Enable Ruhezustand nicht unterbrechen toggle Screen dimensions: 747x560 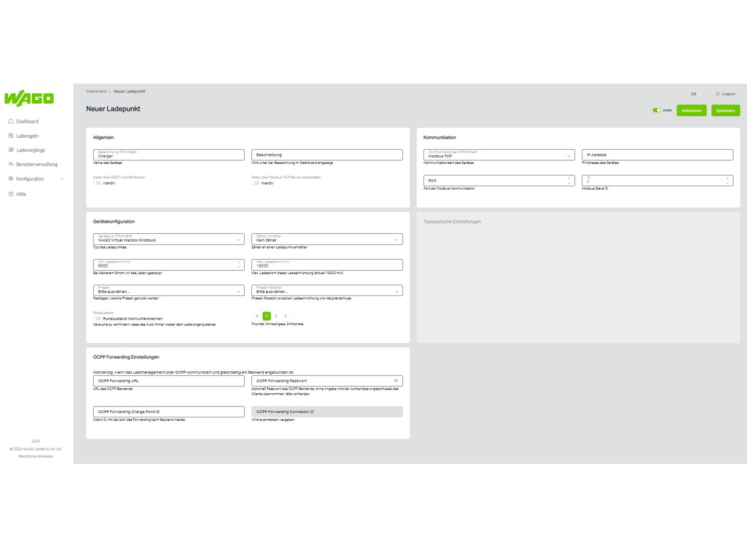97,318
